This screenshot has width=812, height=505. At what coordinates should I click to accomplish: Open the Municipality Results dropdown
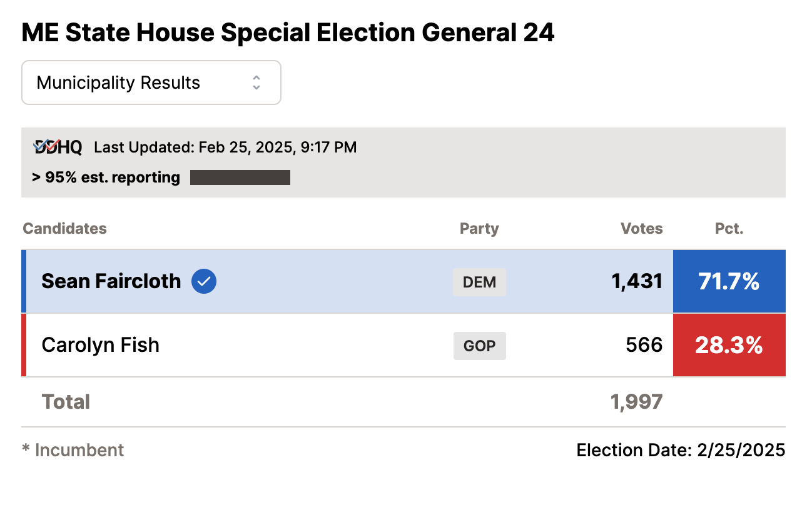(x=151, y=82)
